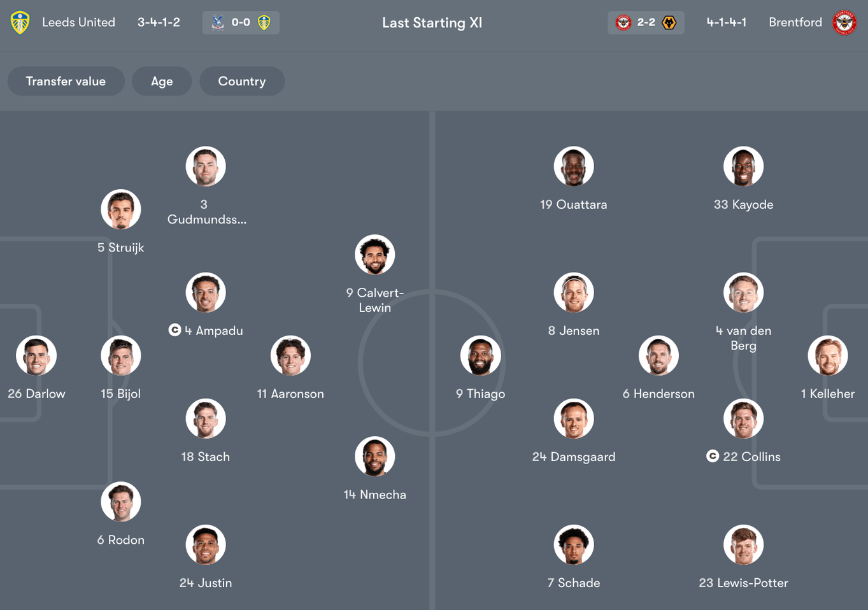Screen dimensions: 868x610
Task: Click Nmecha's player avatar
Action: tap(375, 457)
